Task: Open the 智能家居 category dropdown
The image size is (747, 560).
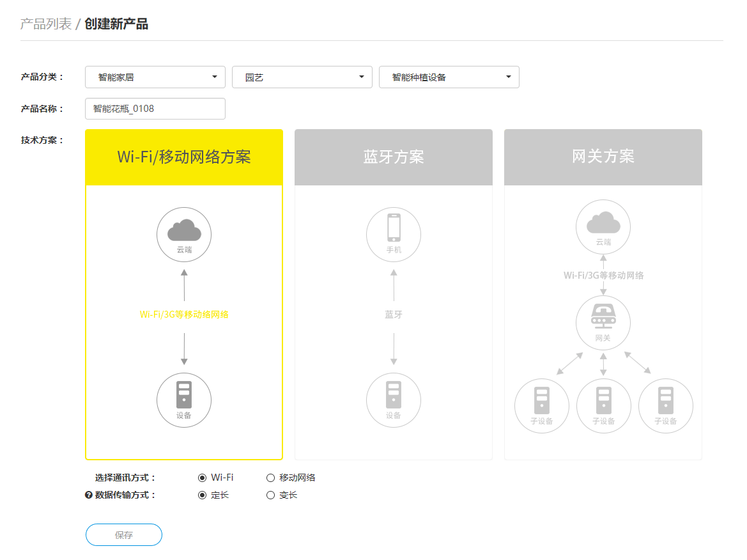Action: pyautogui.click(x=155, y=77)
